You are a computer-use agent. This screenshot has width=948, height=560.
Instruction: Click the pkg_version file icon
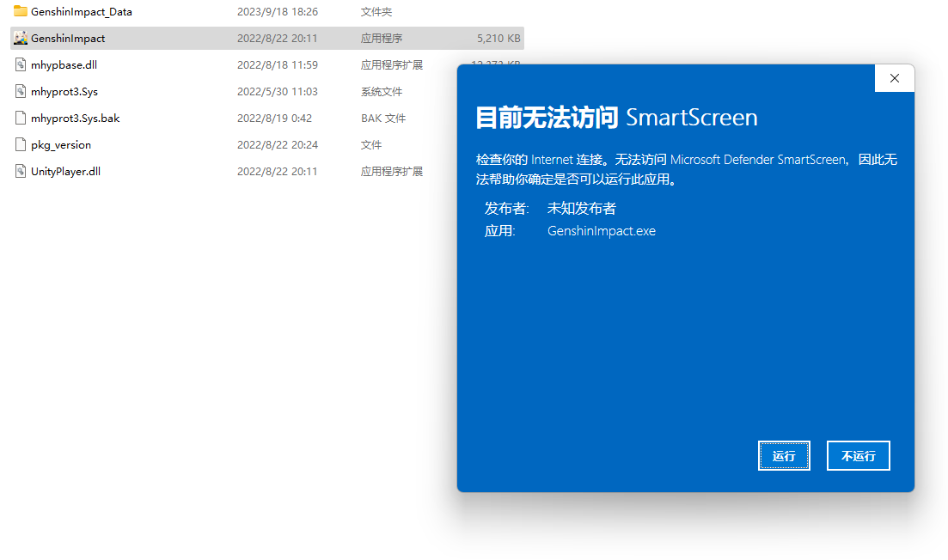click(21, 145)
